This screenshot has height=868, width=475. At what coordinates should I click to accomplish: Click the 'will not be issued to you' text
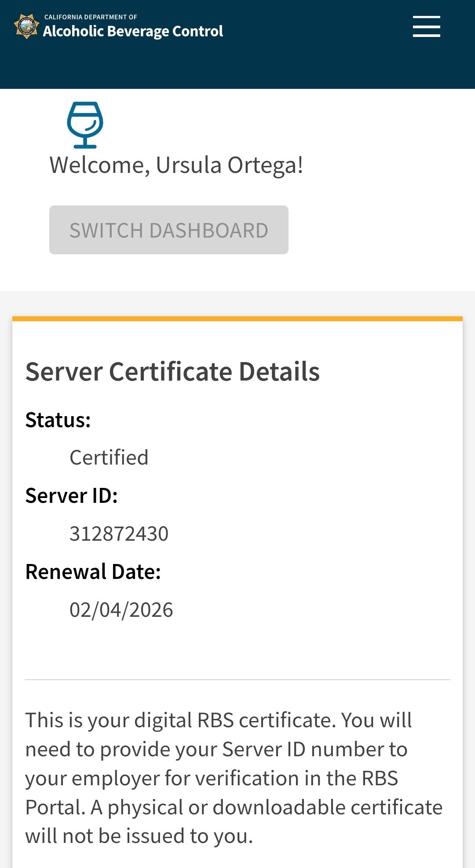click(139, 836)
